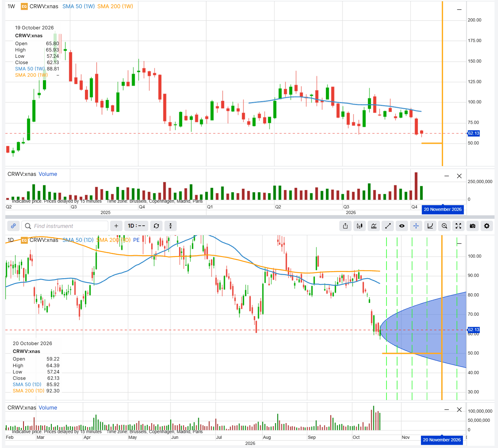Image resolution: width=498 pixels, height=448 pixels.
Task: Collapse the daily volume panel
Action: 447,409
